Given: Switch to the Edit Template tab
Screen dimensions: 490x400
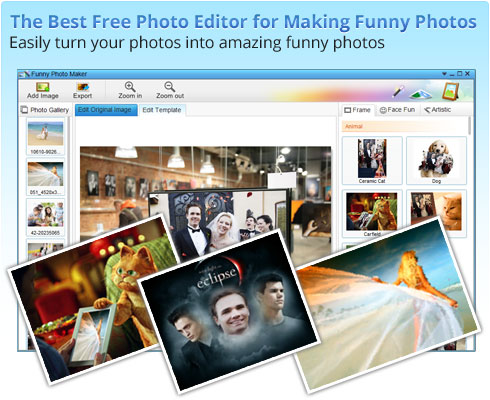Looking at the screenshot, I should pyautogui.click(x=162, y=110).
